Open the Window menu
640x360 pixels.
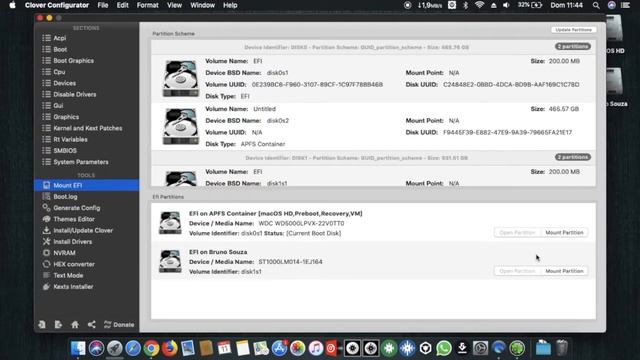click(x=202, y=5)
